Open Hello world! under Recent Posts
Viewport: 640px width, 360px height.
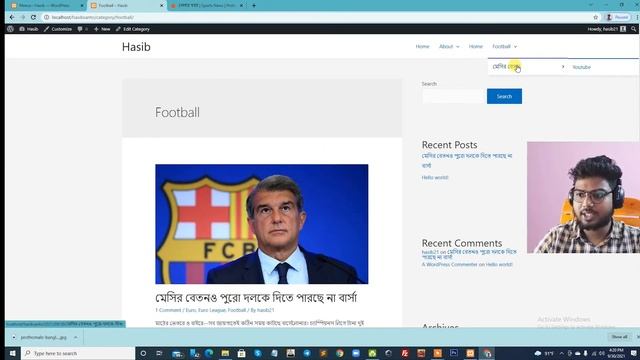[435, 178]
